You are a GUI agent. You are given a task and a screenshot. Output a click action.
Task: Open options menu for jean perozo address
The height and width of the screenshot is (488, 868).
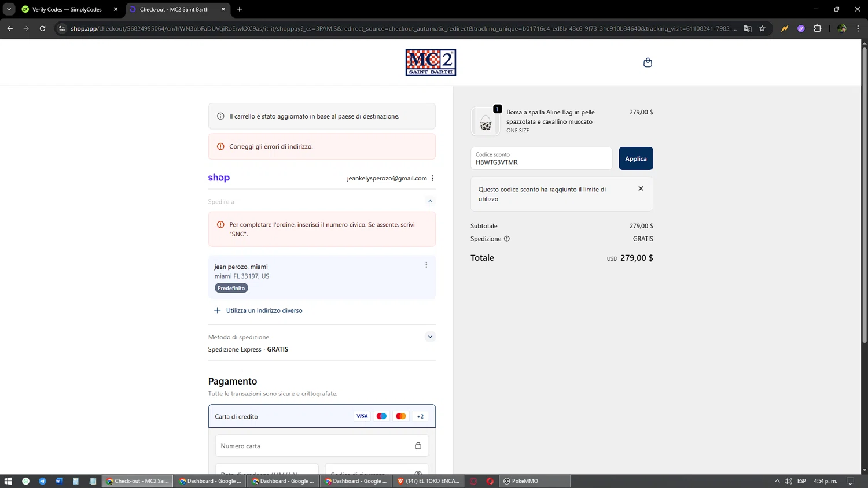426,265
